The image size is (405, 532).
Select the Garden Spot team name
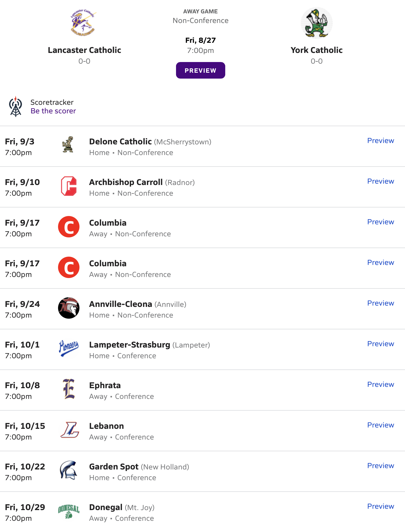click(x=114, y=467)
